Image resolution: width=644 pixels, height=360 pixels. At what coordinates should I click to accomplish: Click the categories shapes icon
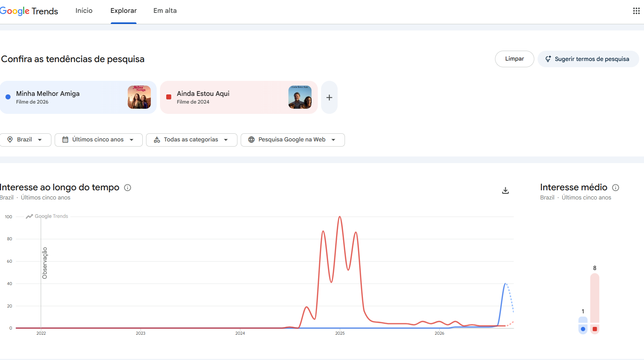[x=157, y=140]
